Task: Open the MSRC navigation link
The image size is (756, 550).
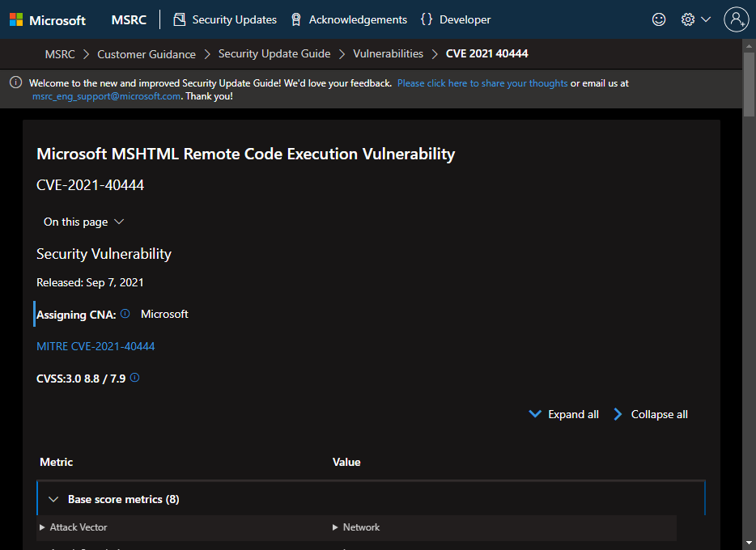Action: 60,53
